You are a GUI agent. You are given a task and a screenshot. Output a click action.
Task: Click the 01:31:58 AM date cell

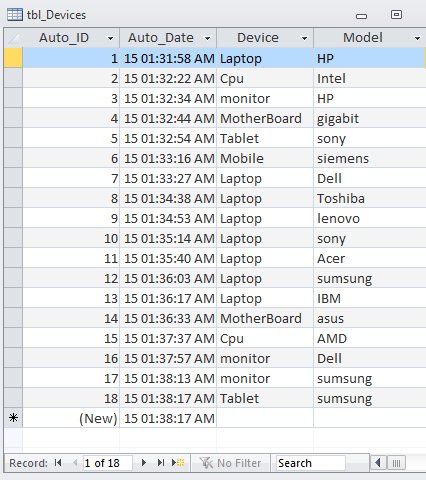point(168,58)
